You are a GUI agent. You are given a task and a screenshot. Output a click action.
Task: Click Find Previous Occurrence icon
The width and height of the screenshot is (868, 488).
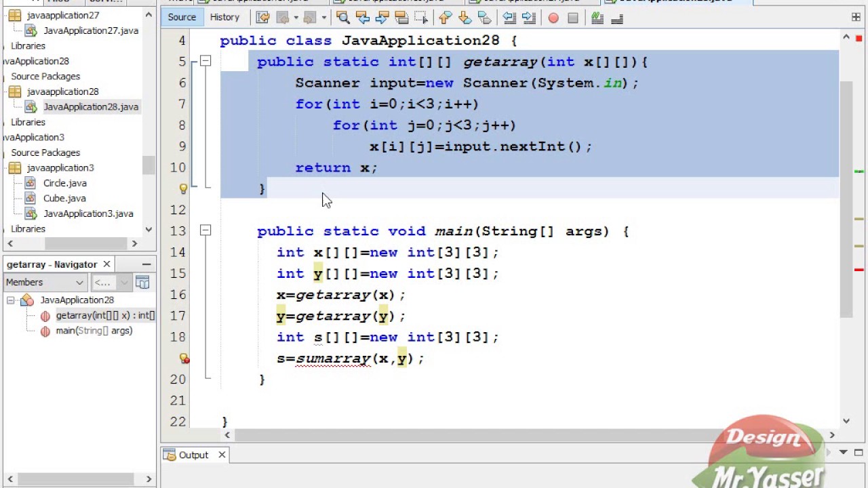(x=363, y=18)
